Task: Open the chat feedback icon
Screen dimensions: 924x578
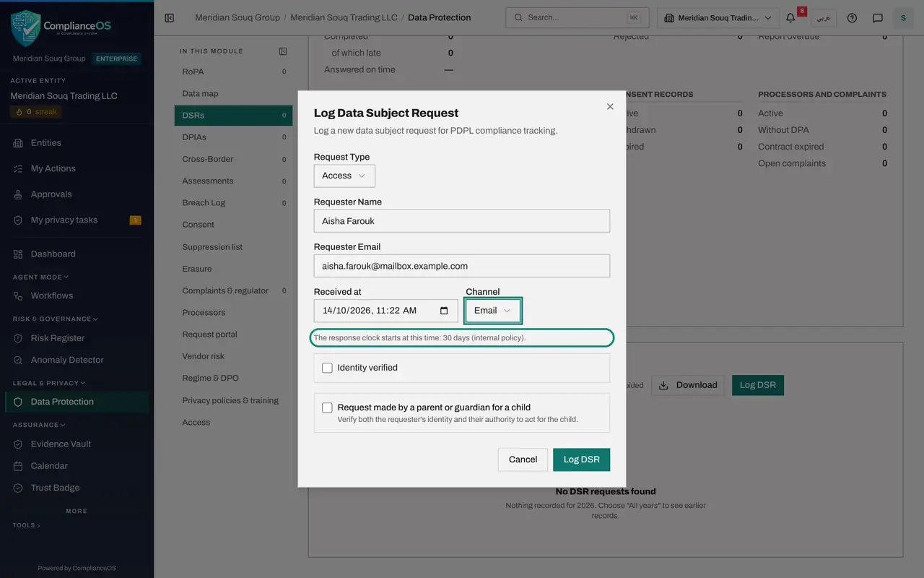Action: [x=878, y=17]
